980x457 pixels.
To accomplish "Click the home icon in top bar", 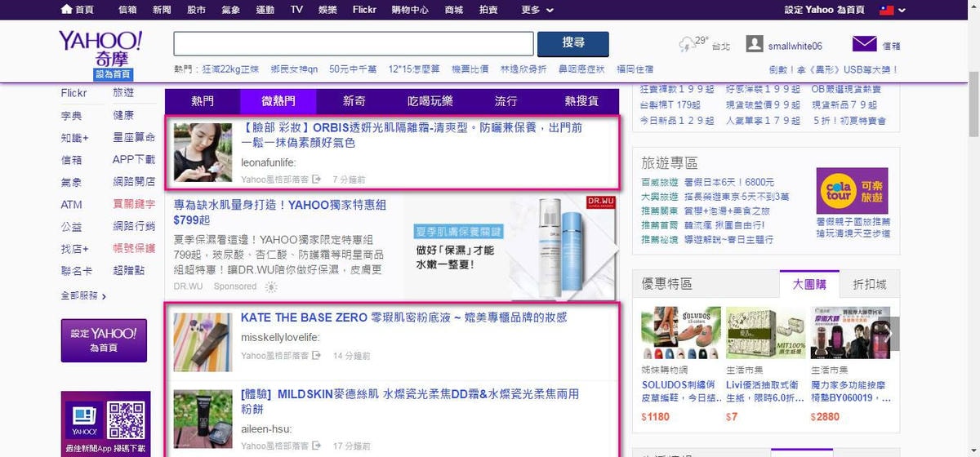I will pyautogui.click(x=67, y=10).
